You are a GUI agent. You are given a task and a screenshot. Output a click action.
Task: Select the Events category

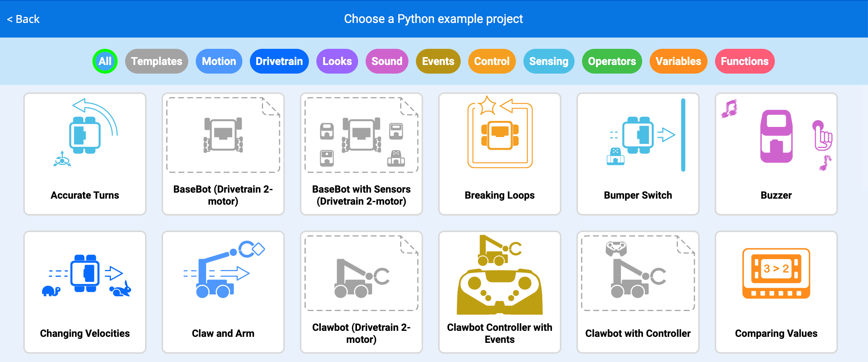[438, 61]
